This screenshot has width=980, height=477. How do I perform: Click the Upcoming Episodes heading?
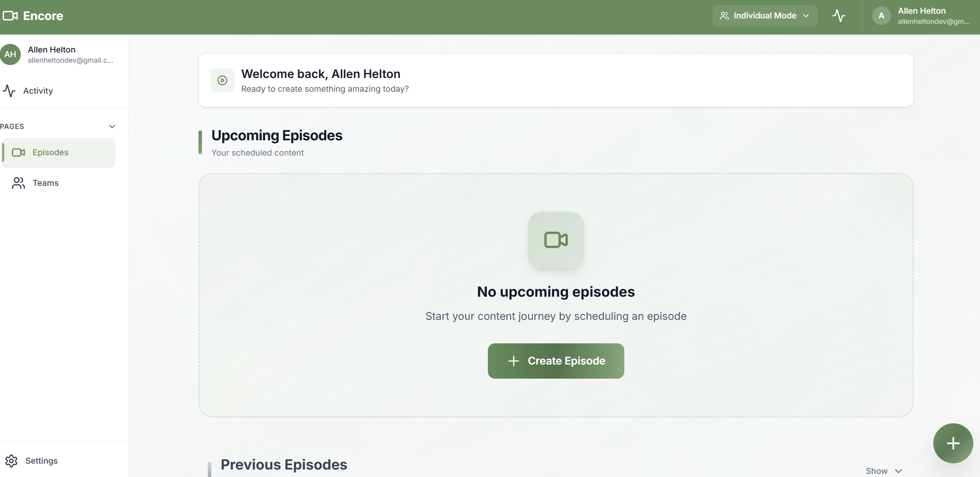(x=277, y=136)
